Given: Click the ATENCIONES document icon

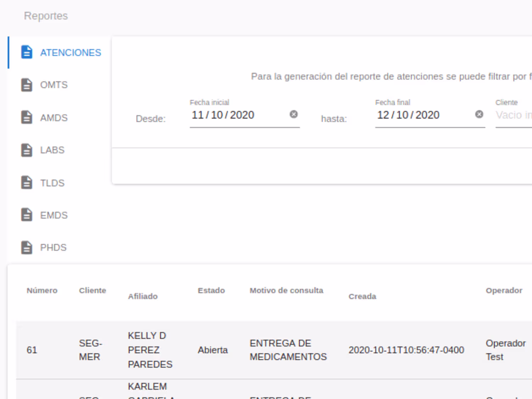Looking at the screenshot, I should [x=27, y=52].
